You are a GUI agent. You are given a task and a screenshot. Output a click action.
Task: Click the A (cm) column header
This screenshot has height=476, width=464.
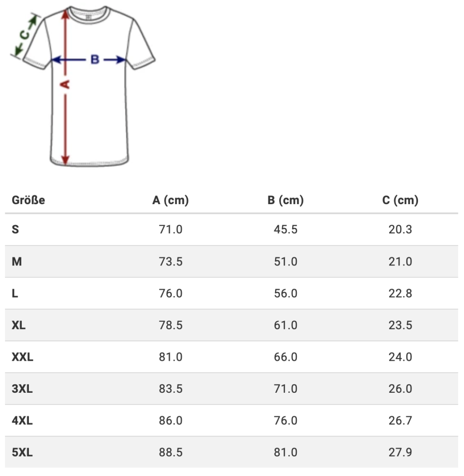coord(170,200)
